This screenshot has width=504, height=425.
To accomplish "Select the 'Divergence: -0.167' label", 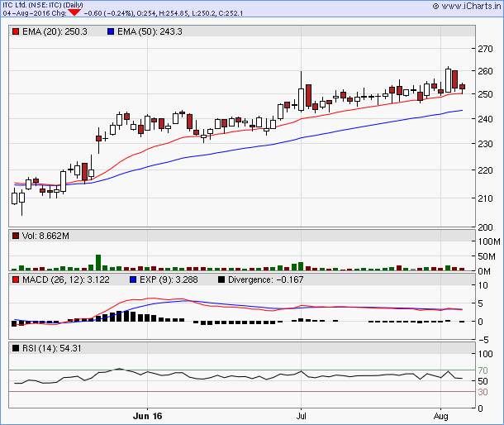I will pos(265,279).
